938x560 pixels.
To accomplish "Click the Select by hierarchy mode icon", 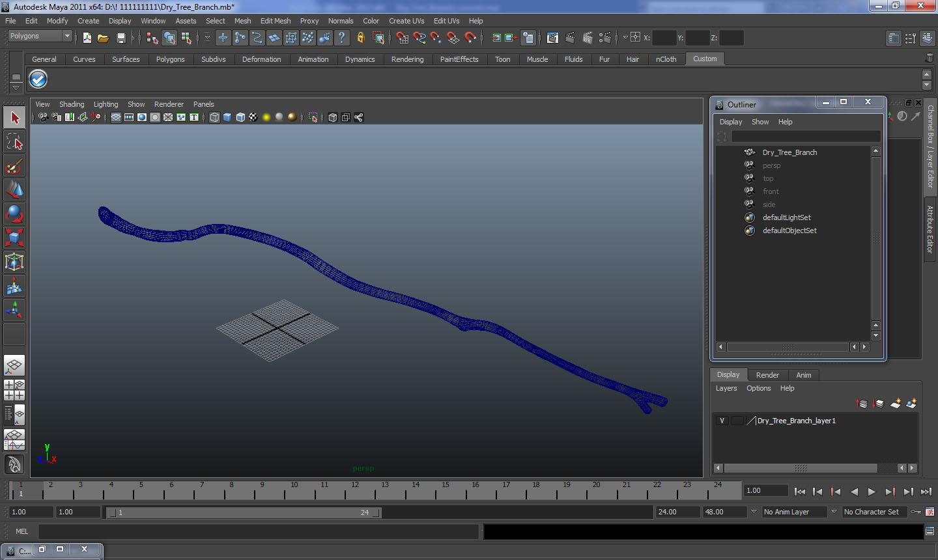I will (x=152, y=38).
